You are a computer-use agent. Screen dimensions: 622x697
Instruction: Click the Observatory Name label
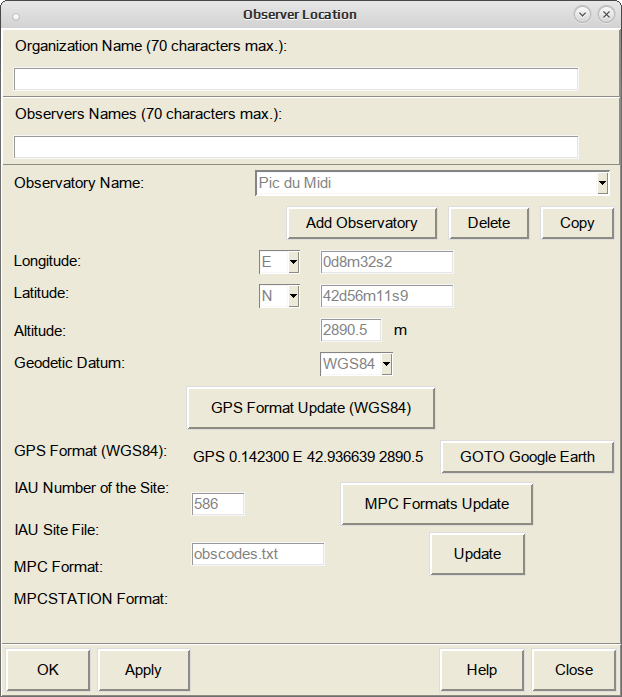click(79, 183)
